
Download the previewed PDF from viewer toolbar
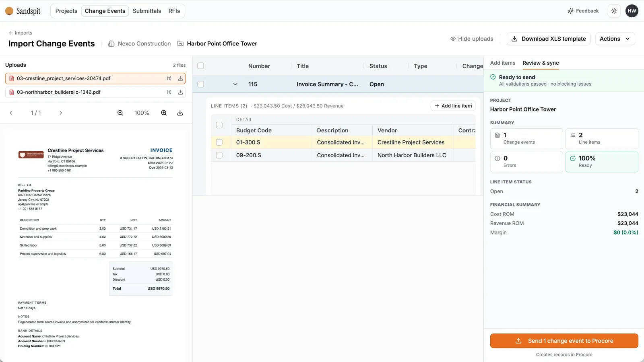click(x=180, y=113)
